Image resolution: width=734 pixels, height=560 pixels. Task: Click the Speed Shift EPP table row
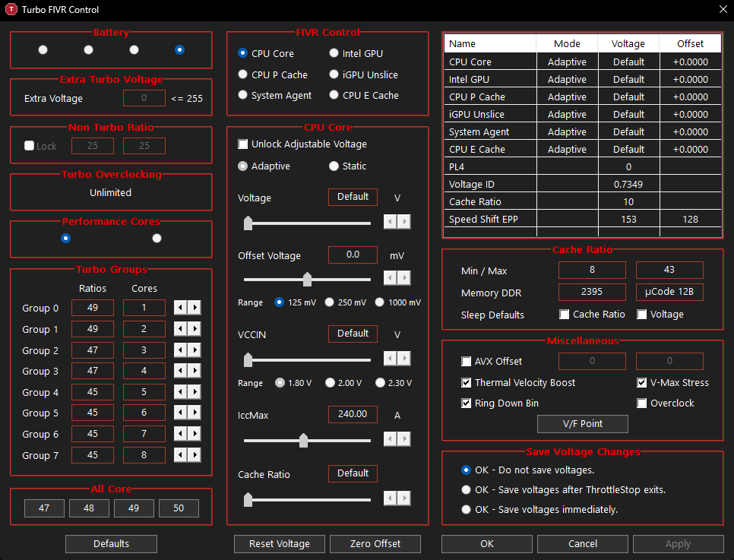tap(582, 219)
